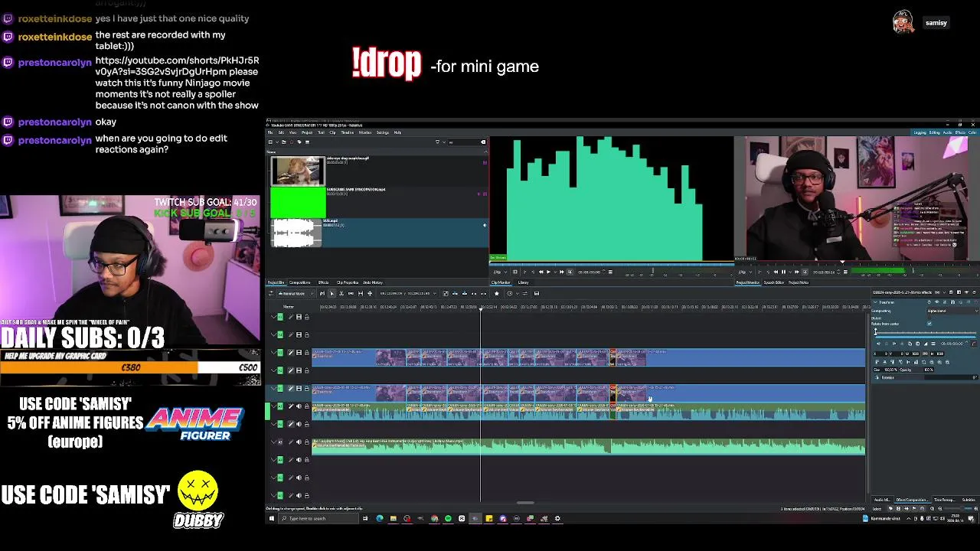This screenshot has width=980, height=551.
Task: Fast forward in the Clip Monitor
Action: (x=561, y=272)
